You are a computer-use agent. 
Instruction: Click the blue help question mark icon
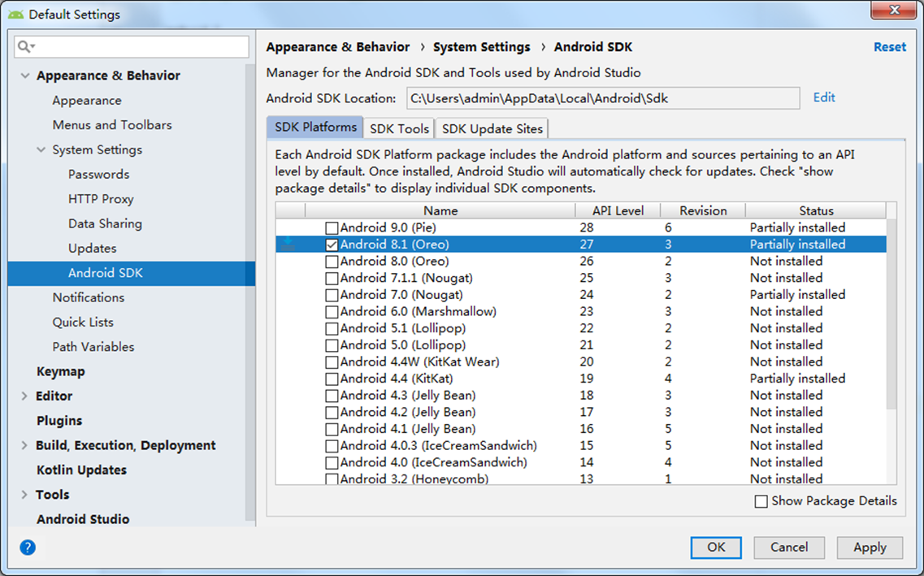(28, 547)
